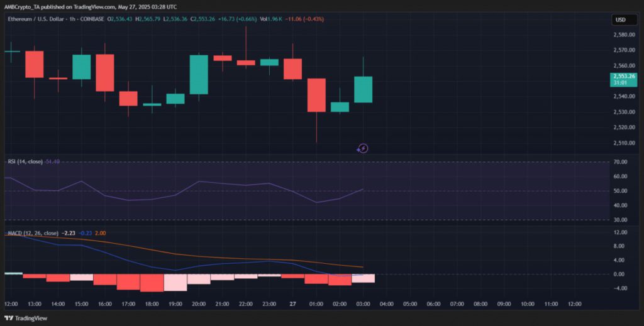
Task: Select the MACD (12, 26, close) indicator label
Action: [x=31, y=233]
